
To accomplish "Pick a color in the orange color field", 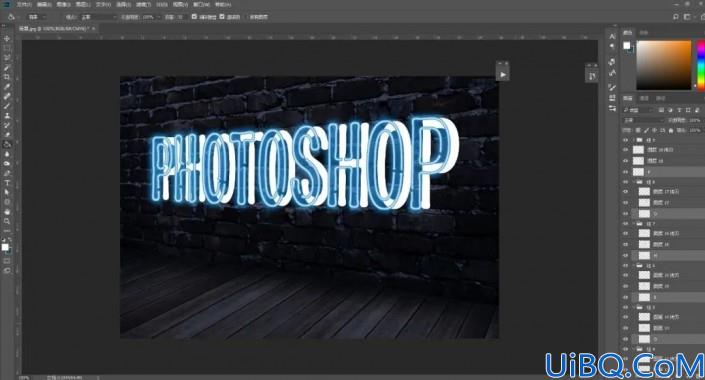I will point(664,65).
